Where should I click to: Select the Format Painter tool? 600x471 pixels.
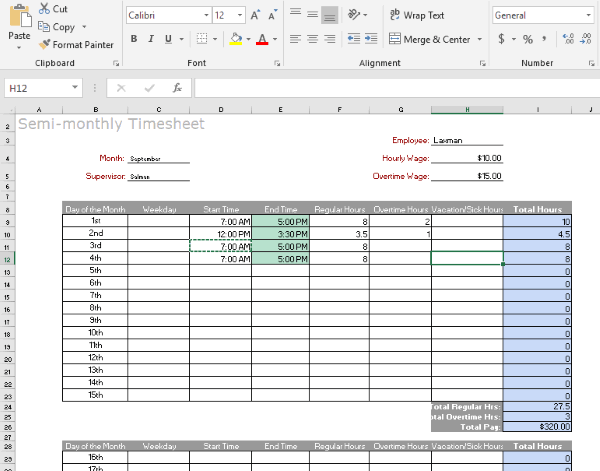(x=75, y=44)
